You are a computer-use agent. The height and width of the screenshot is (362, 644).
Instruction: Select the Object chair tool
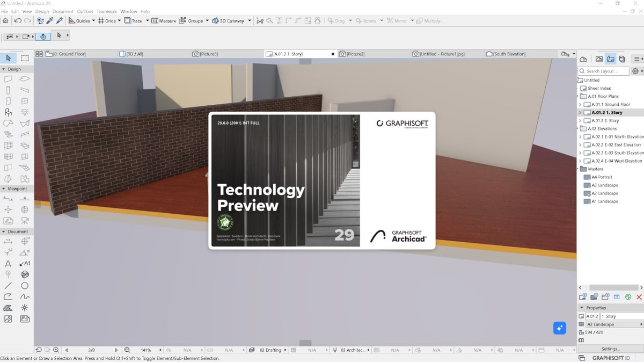(x=8, y=112)
